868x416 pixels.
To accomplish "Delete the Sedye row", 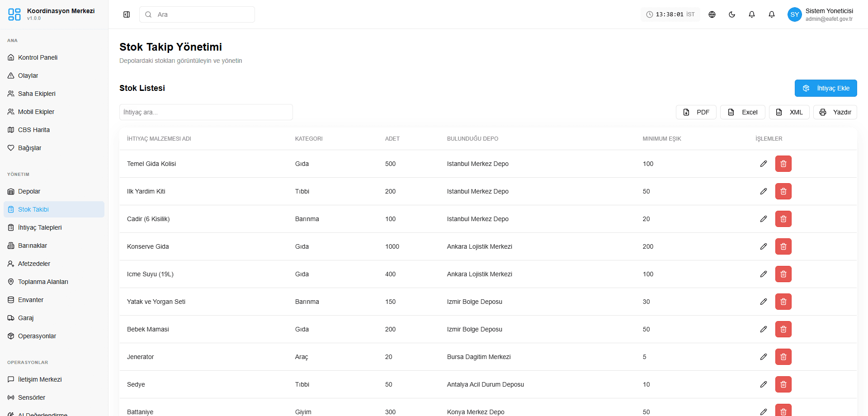I will point(783,384).
